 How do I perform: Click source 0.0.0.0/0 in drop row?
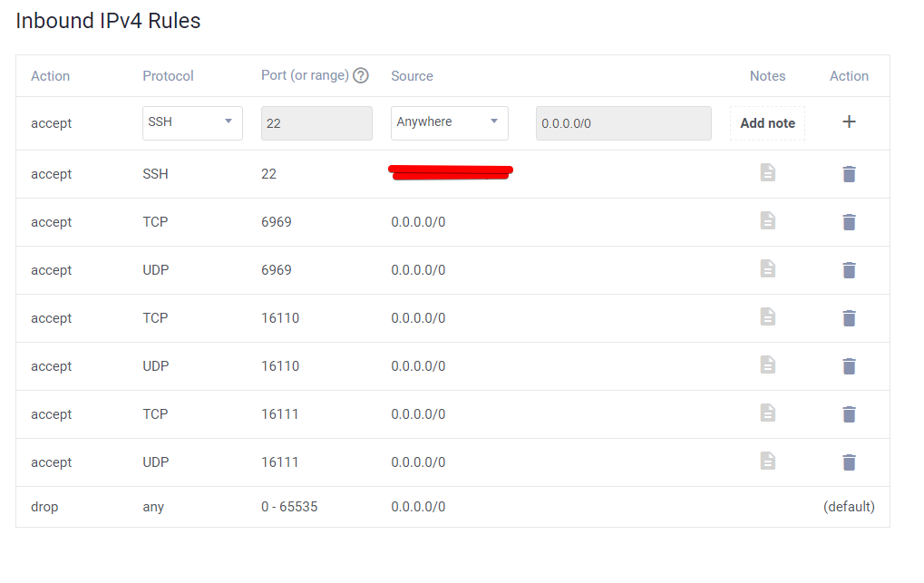[x=418, y=507]
